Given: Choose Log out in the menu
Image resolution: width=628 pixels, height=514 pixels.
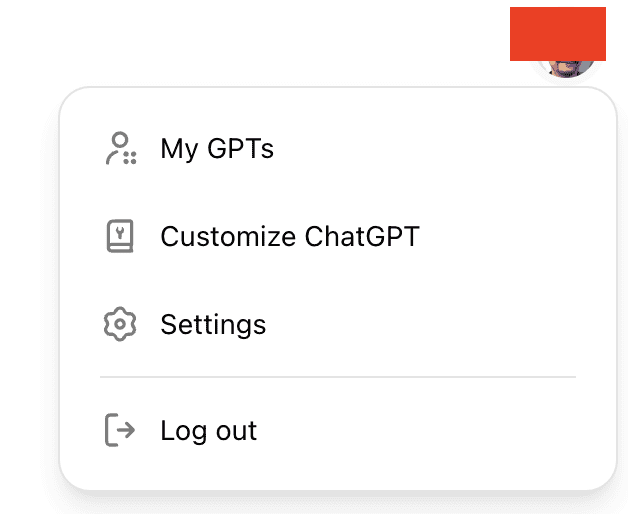Looking at the screenshot, I should tap(338, 430).
